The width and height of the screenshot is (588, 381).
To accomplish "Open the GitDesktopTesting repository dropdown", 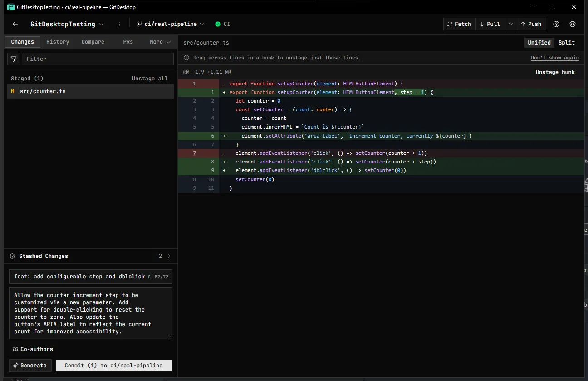I will tap(67, 24).
